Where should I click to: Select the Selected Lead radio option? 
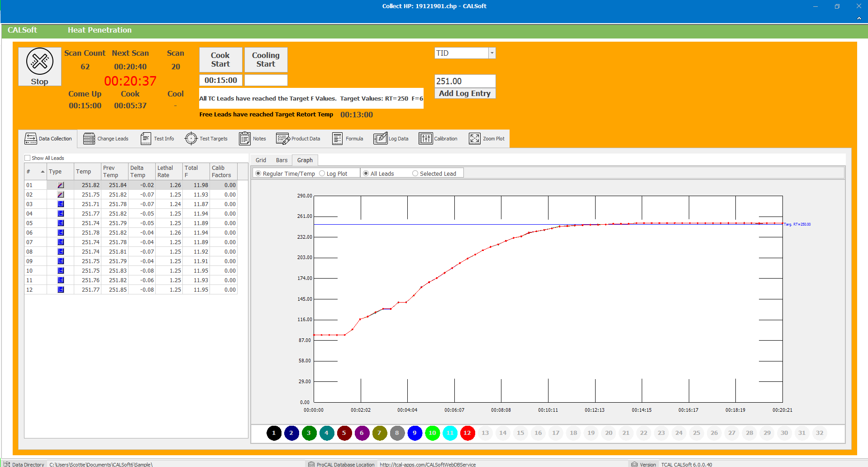pos(415,173)
